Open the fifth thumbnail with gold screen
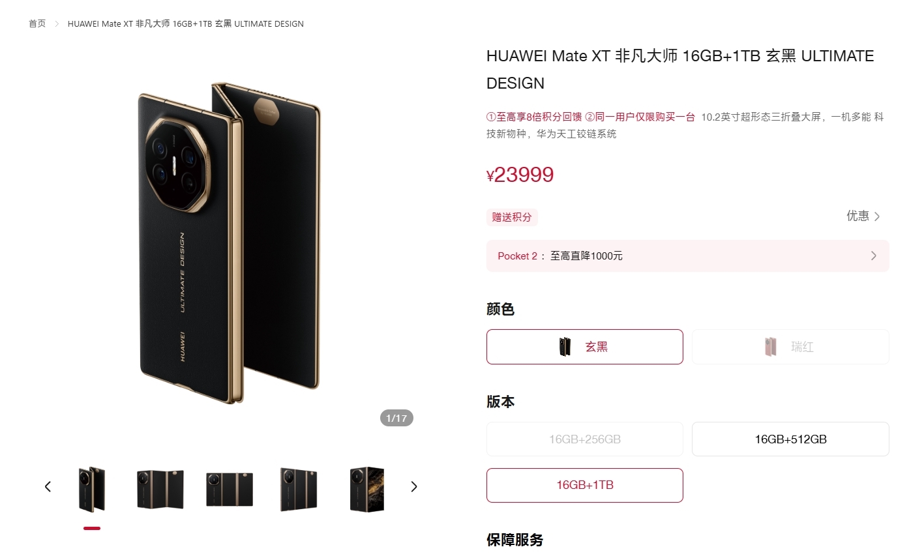 coord(367,489)
